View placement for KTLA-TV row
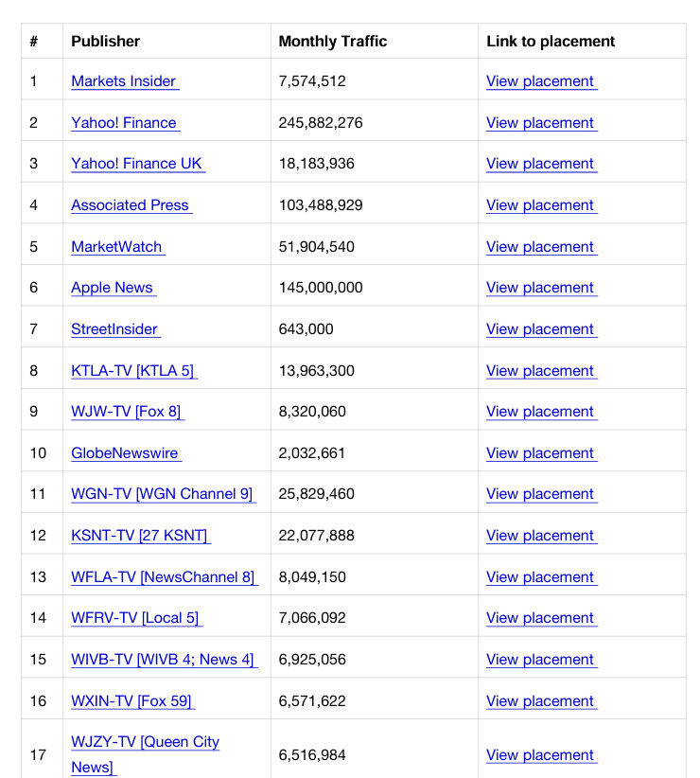700x778 pixels. coord(541,371)
